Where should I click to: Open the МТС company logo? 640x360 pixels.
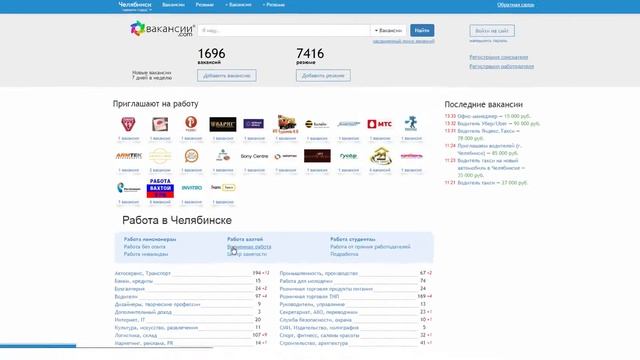pos(380,124)
